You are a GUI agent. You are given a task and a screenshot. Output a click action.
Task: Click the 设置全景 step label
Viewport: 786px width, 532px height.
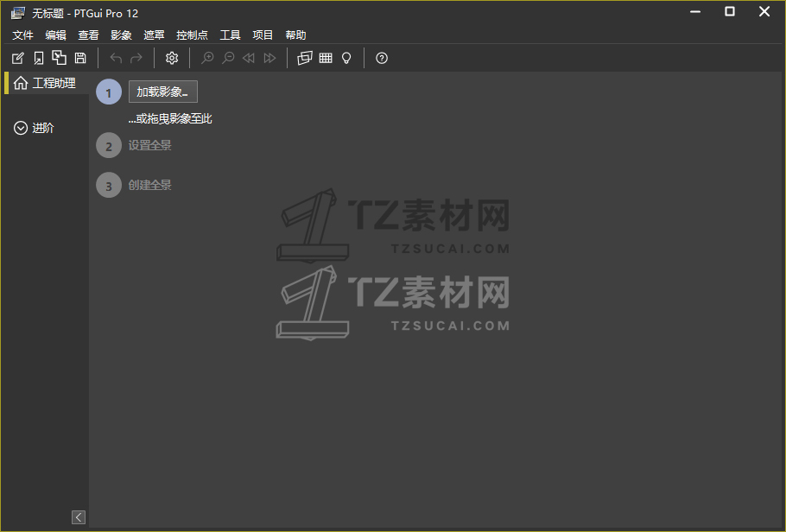point(150,145)
